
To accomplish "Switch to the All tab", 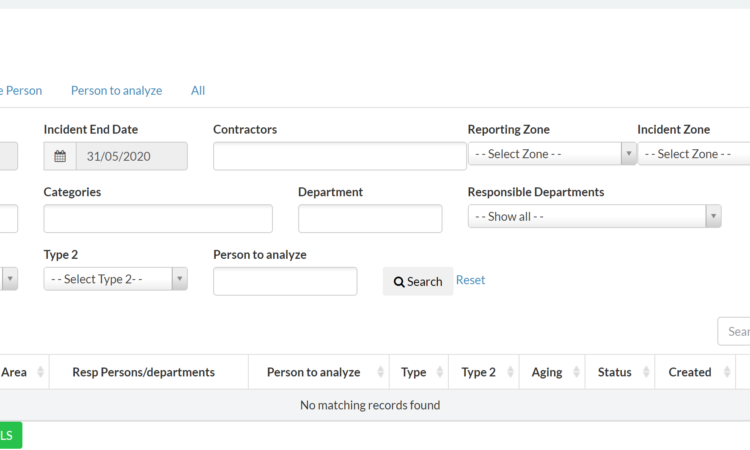I will pos(198,90).
